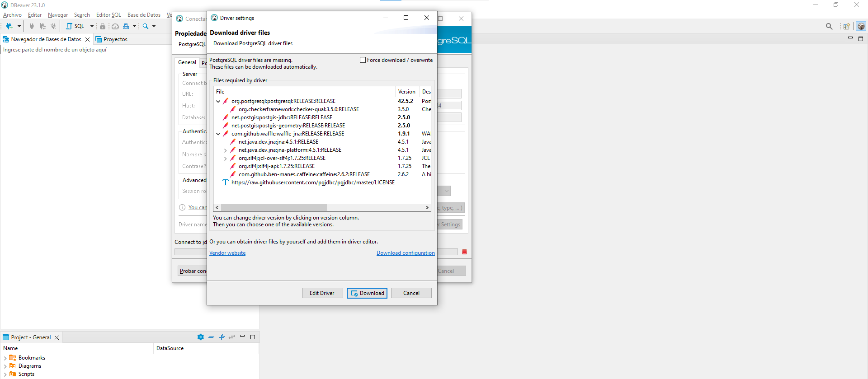This screenshot has width=868, height=379.
Task: Open the New Connection dropdown arrow
Action: click(19, 26)
